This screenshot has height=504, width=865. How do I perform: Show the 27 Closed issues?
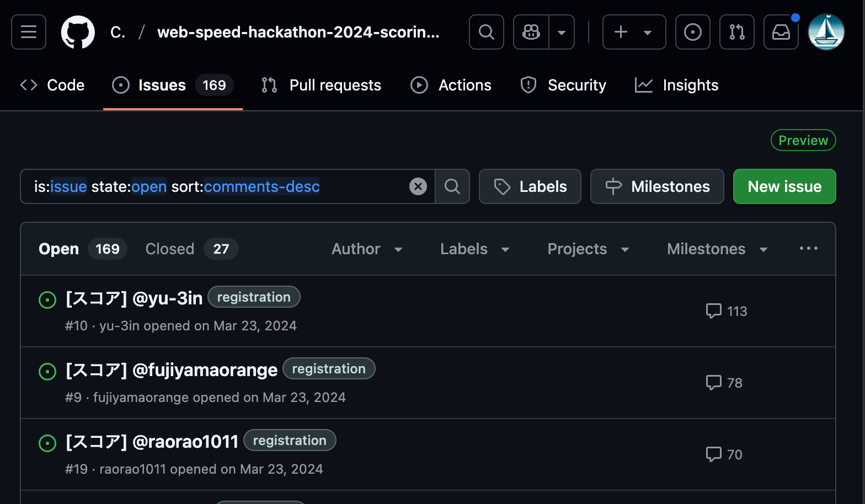(x=191, y=249)
